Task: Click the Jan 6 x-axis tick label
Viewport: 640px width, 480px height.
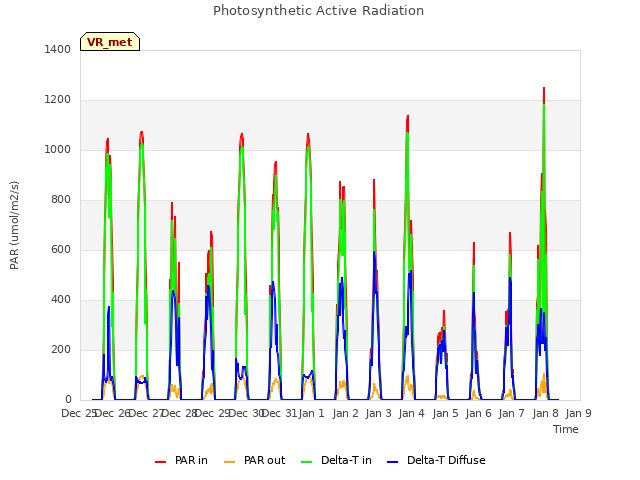Action: tap(478, 413)
